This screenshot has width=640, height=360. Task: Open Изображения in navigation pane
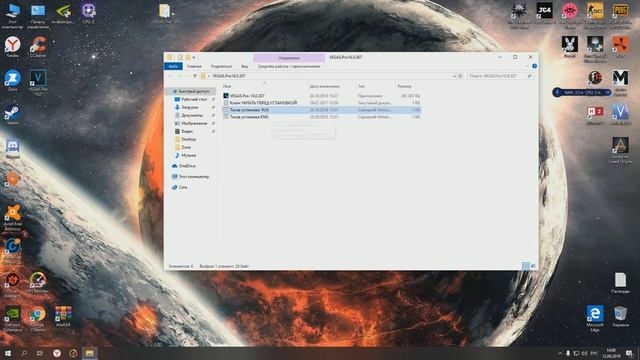click(194, 123)
